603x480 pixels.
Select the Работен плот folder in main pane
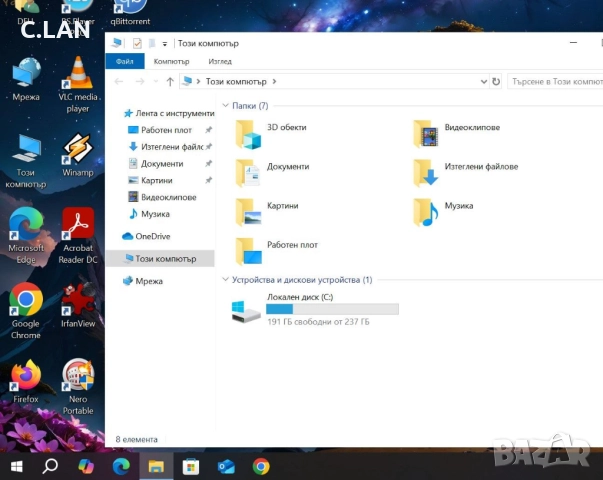click(x=277, y=252)
